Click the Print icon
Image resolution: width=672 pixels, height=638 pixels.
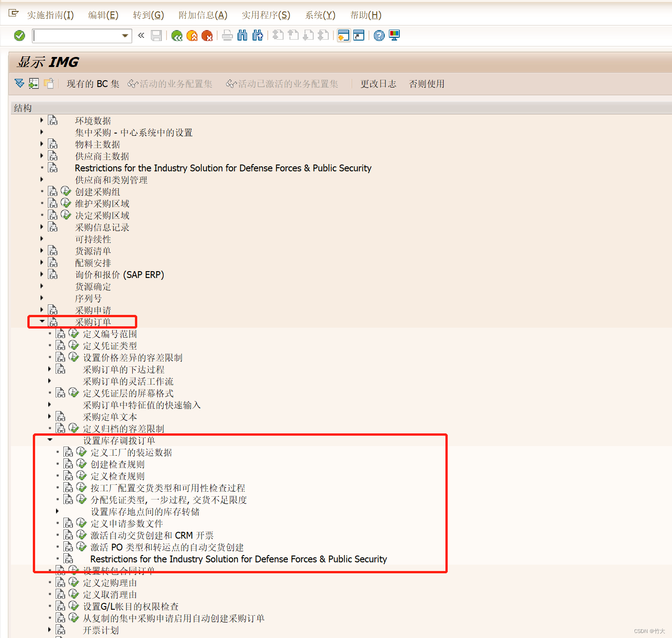227,36
